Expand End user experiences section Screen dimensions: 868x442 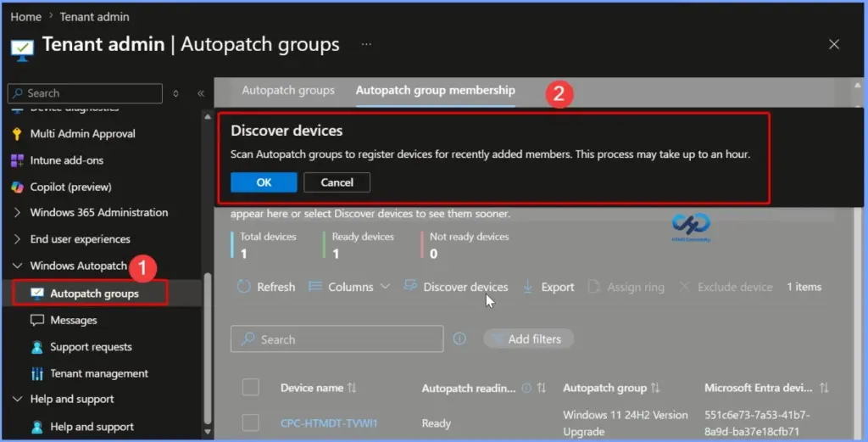coord(17,239)
